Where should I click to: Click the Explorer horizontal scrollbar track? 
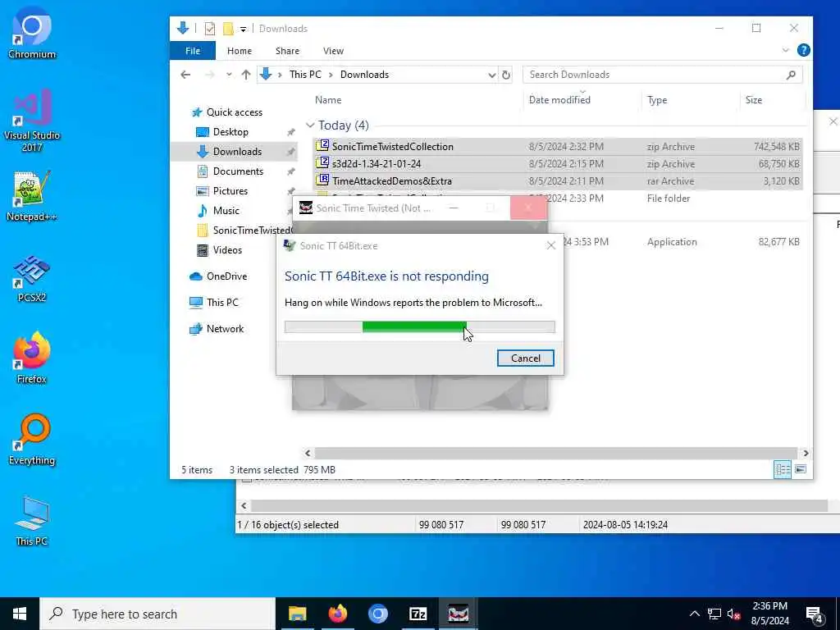(557, 453)
